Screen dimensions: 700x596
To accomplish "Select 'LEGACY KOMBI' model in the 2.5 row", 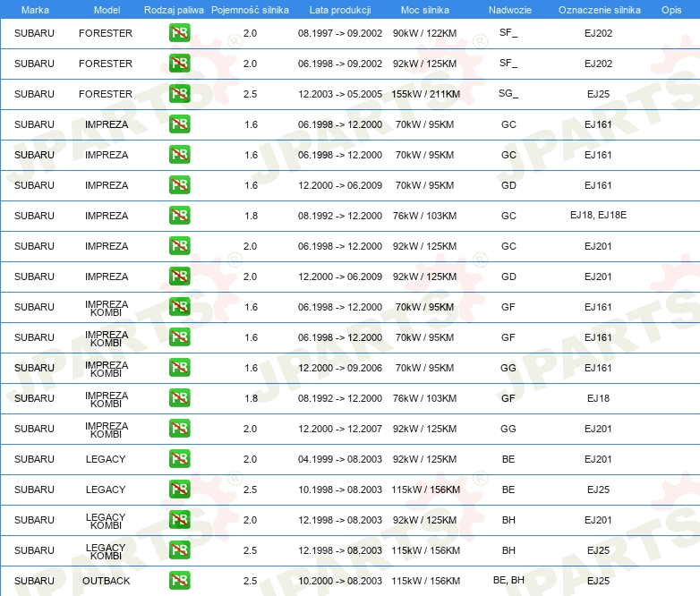I will click(x=106, y=551).
